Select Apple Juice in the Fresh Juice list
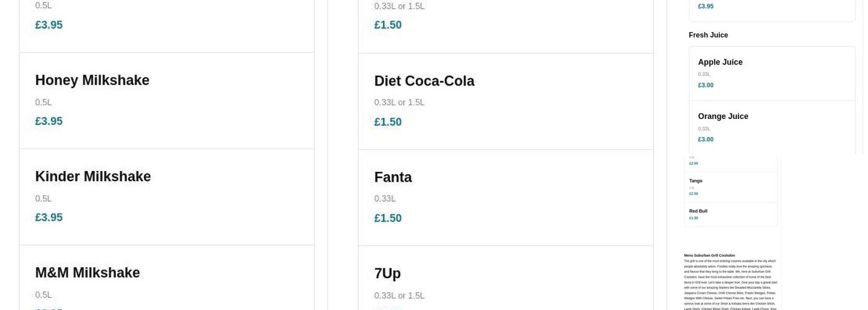 point(720,62)
